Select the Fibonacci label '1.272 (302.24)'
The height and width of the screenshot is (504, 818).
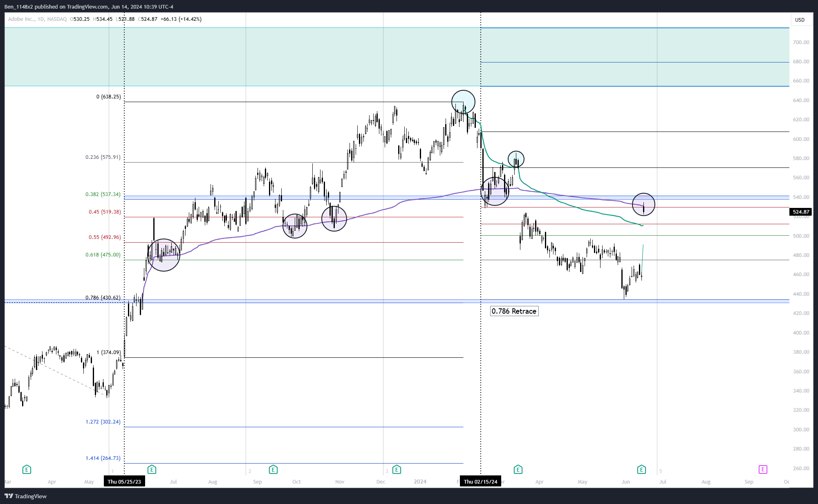pyautogui.click(x=103, y=422)
